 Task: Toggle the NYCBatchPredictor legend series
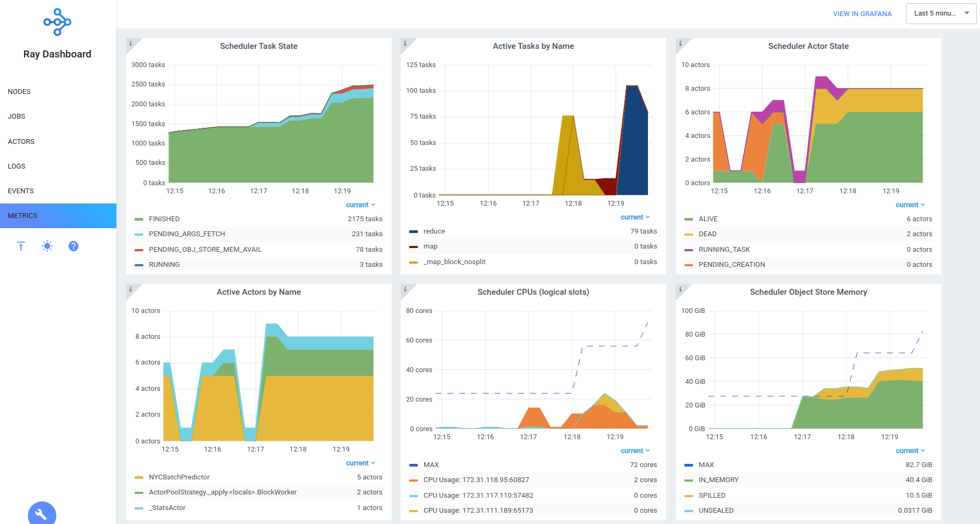(x=179, y=477)
